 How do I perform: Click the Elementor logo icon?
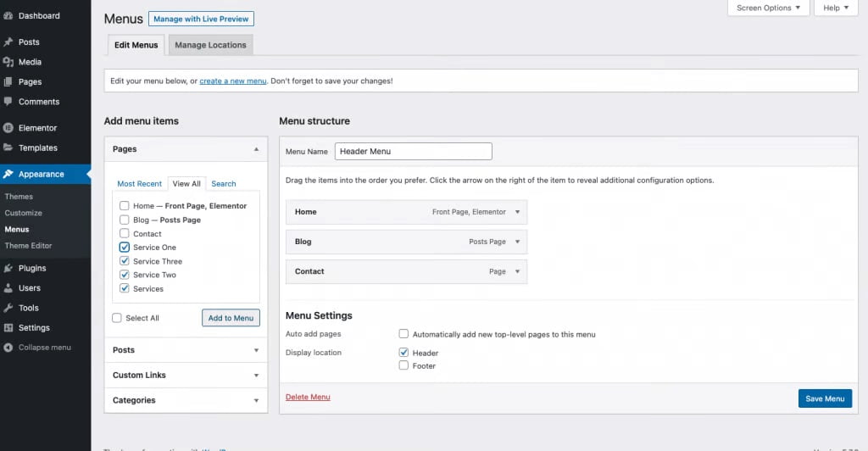pos(8,128)
